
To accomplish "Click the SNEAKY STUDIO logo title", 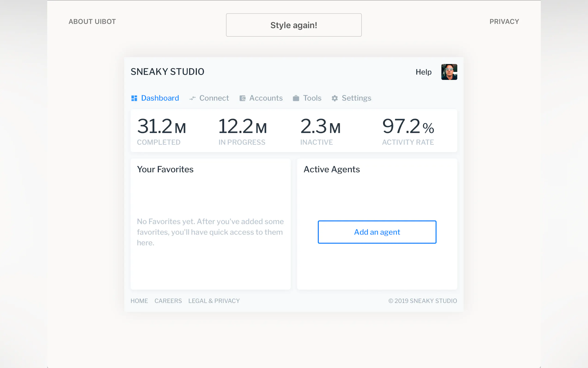I will coord(167,72).
